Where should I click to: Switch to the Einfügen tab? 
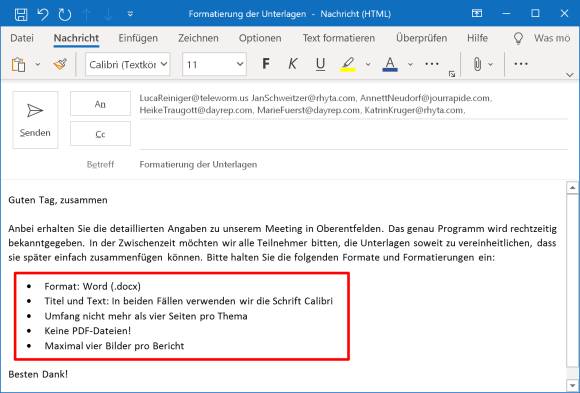tap(138, 38)
